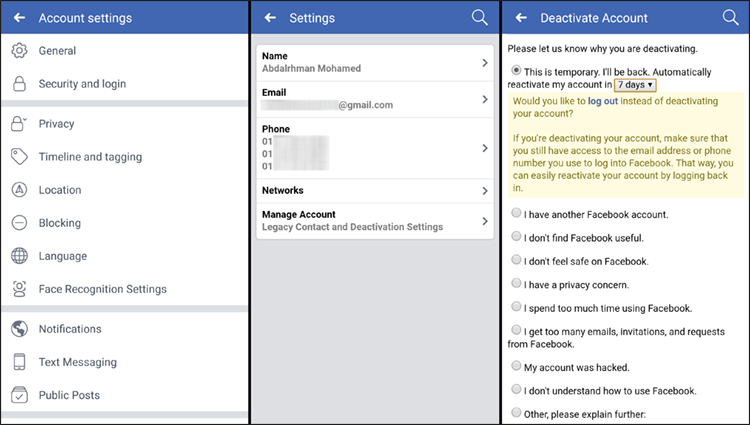
Task: Click 'Legacy Contact and Deactivation Settings' text
Action: point(353,227)
